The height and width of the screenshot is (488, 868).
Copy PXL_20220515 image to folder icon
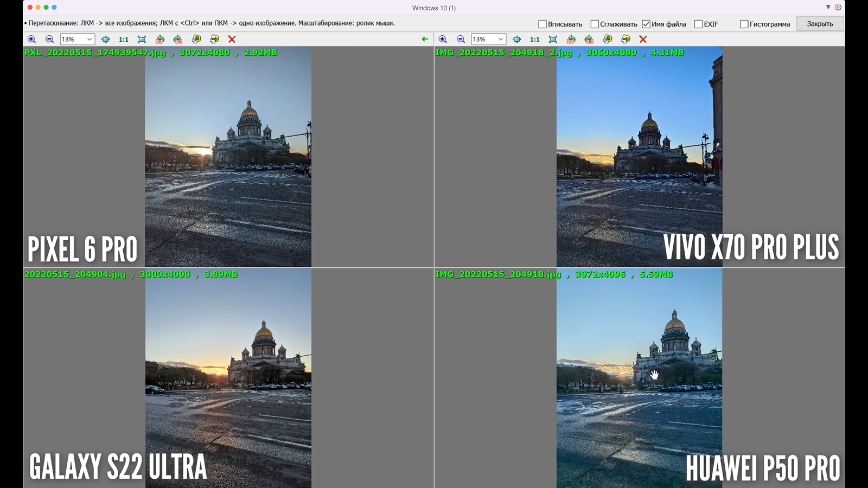(x=196, y=39)
